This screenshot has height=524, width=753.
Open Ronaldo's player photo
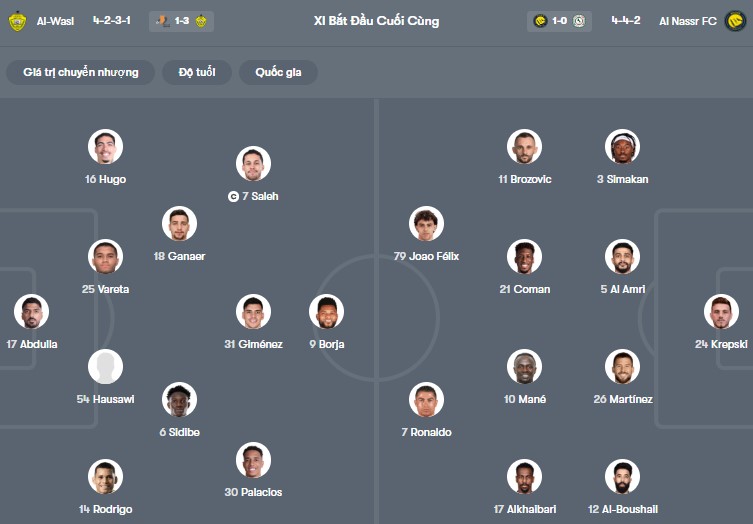click(426, 400)
